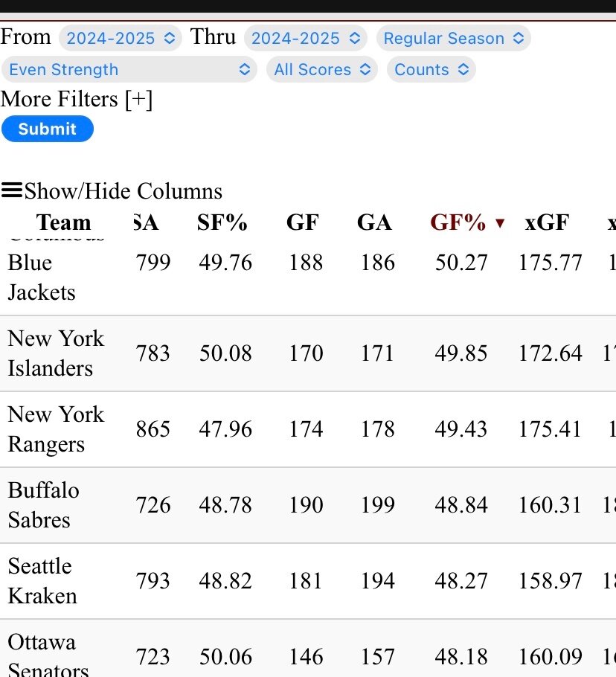Sort table by Team column header
Image resolution: width=616 pixels, height=677 pixels.
[x=63, y=222]
